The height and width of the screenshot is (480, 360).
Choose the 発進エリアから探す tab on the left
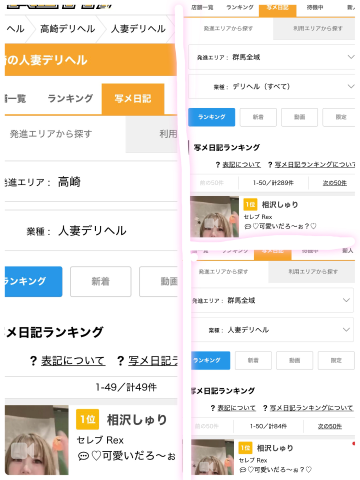(51, 134)
